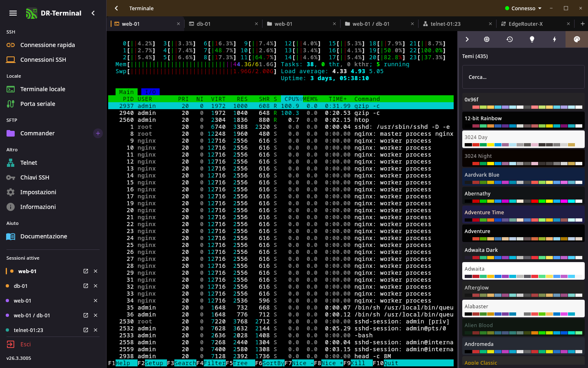
Task: Open Impostazioni
Action: coord(53,192)
